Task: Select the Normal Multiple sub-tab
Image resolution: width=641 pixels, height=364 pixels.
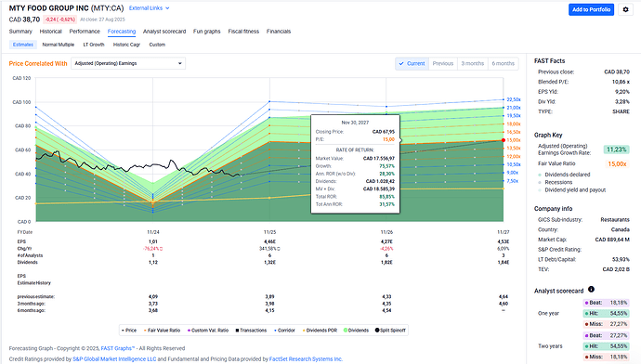Action: pyautogui.click(x=58, y=45)
